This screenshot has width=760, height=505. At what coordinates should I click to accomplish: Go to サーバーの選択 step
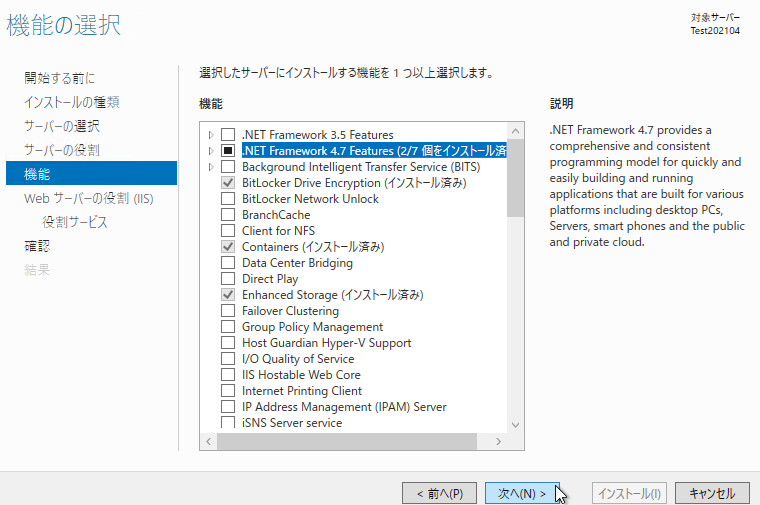[x=62, y=126]
